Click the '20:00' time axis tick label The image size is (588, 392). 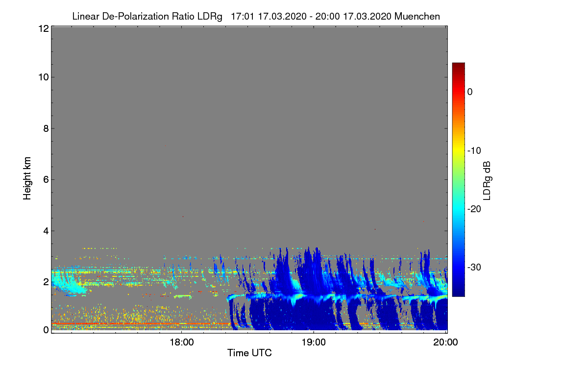[x=446, y=343]
